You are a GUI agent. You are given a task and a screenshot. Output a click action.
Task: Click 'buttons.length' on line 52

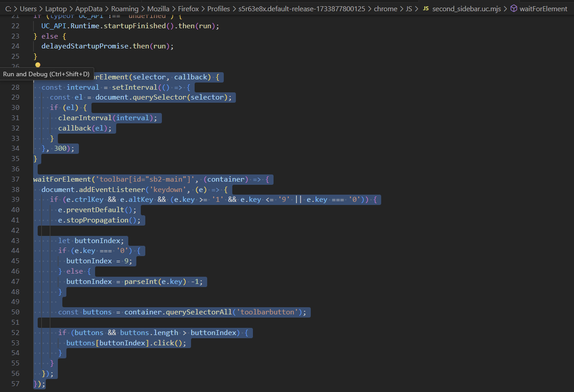[149, 333]
